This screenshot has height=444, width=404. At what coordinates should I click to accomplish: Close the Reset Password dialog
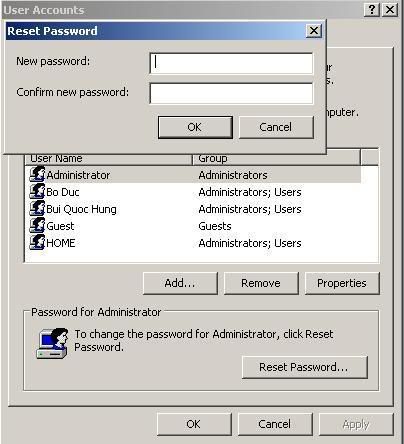click(314, 31)
